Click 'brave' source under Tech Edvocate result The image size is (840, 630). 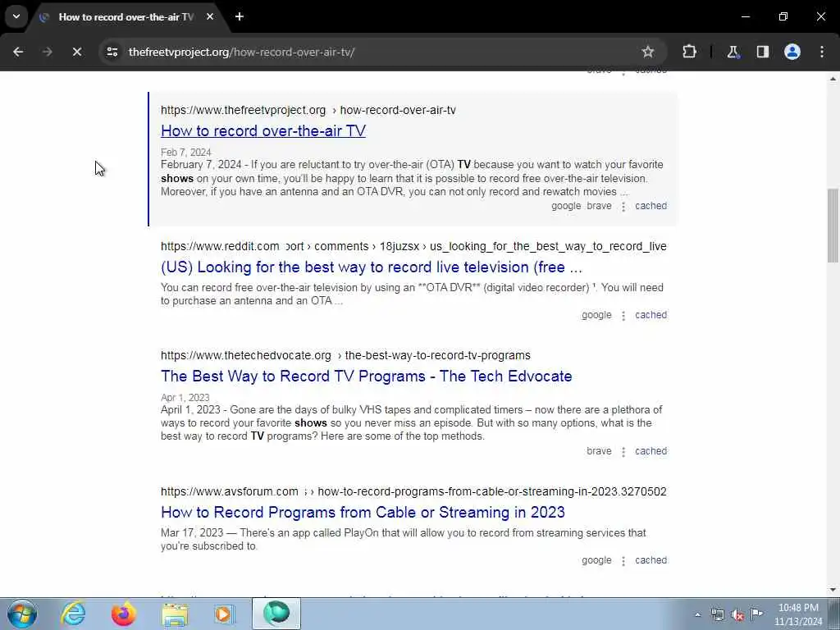[x=599, y=451]
